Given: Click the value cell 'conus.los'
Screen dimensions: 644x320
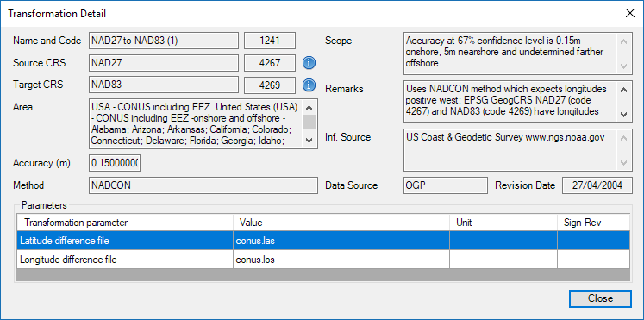Looking at the screenshot, I should pos(341,260).
